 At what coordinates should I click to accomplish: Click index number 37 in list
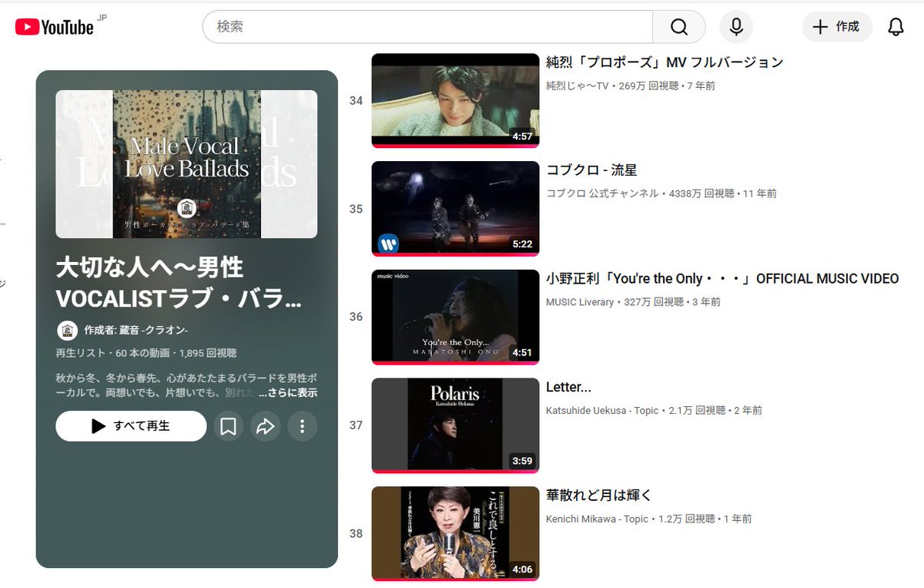(356, 425)
